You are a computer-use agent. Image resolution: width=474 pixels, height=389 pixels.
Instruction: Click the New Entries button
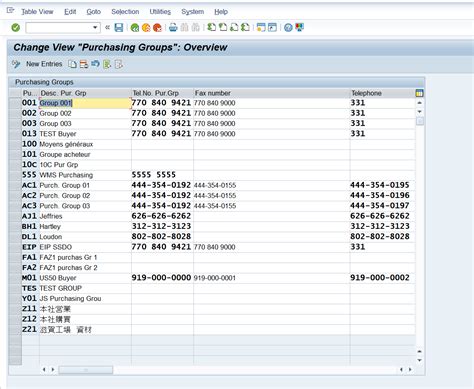pyautogui.click(x=44, y=64)
